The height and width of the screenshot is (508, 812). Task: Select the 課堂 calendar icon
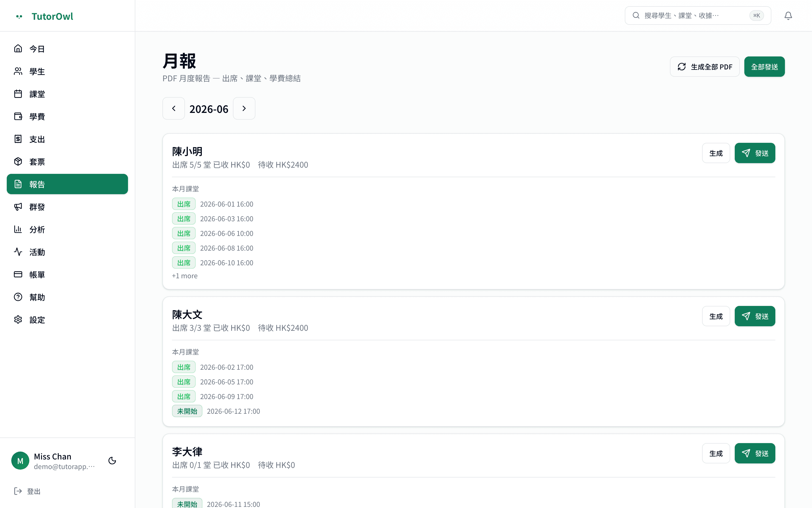click(x=18, y=94)
